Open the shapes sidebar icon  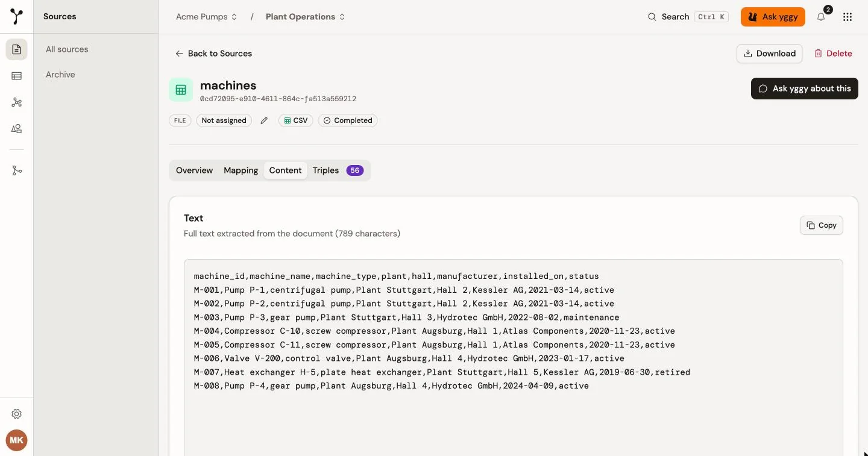(x=17, y=129)
